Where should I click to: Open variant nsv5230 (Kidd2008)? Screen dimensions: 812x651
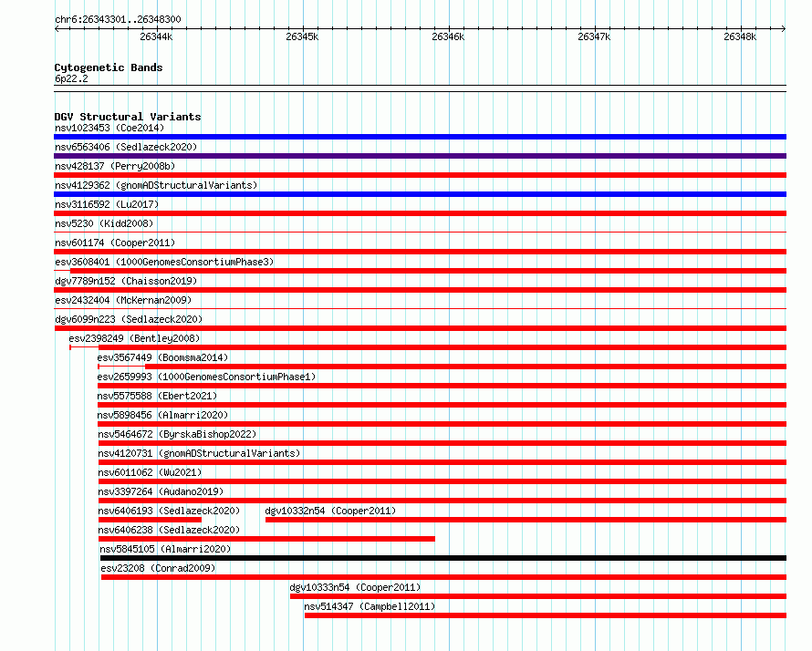tap(104, 223)
